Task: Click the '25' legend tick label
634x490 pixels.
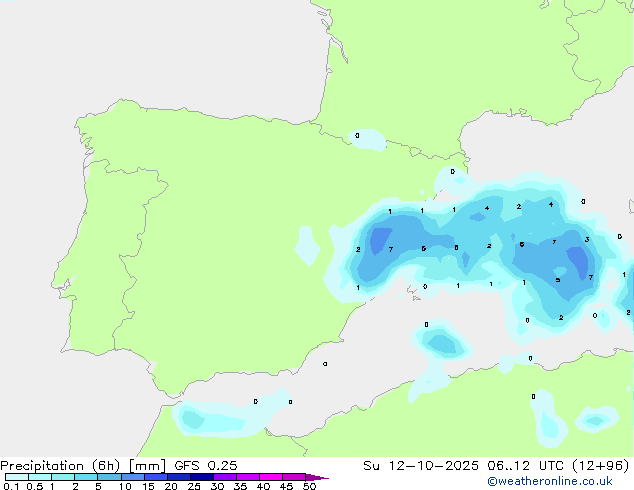Action: (194, 486)
